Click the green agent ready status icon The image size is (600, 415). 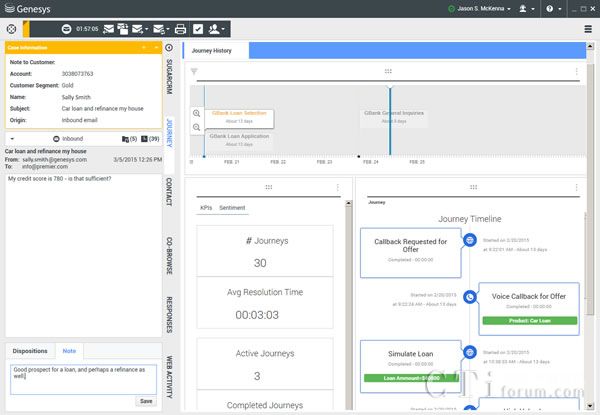point(452,9)
